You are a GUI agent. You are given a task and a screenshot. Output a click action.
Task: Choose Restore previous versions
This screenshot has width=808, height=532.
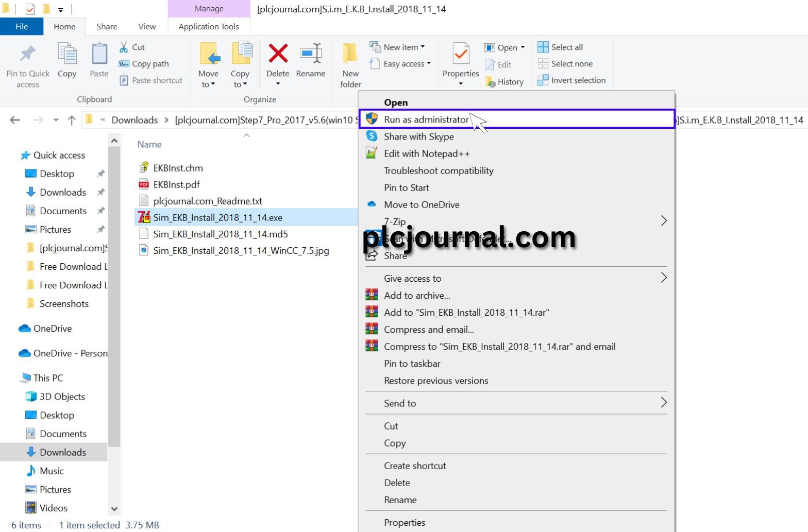(516, 381)
